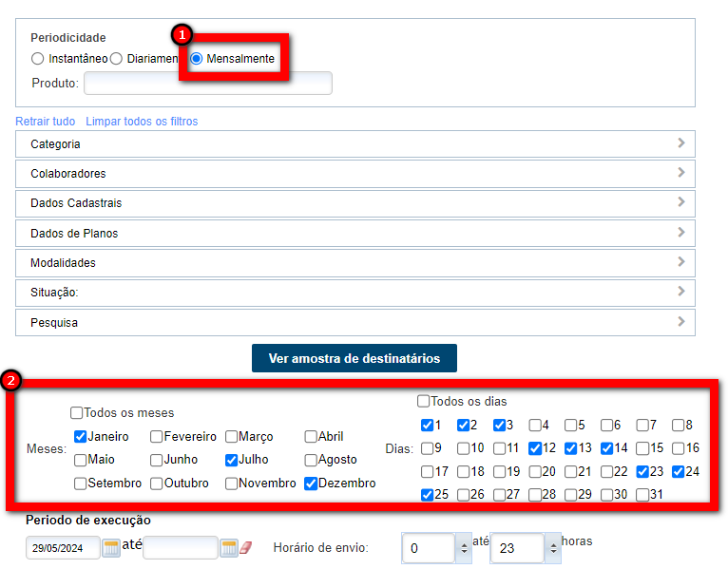Expand the Categoria filter section
Viewport: 728px width, 569px height.
click(x=354, y=144)
